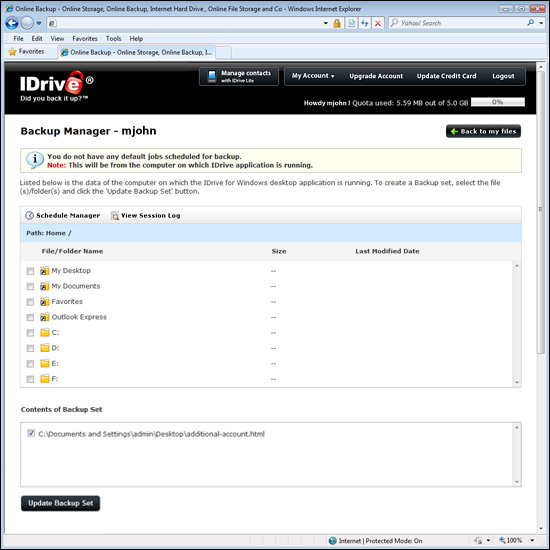
Task: Click the address bar URL field
Action: (x=189, y=24)
